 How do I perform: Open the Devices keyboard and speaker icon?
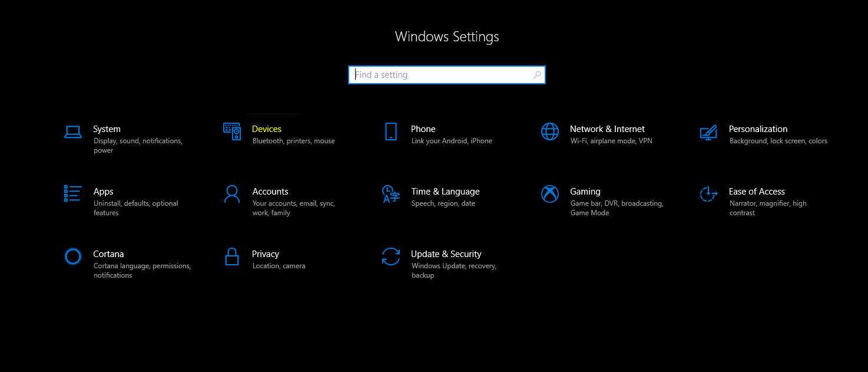click(232, 131)
